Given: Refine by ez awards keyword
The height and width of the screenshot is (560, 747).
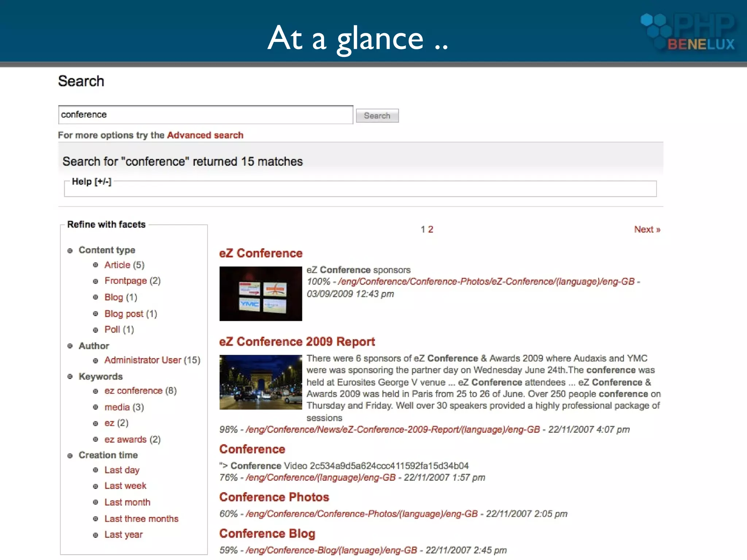Looking at the screenshot, I should click(x=125, y=439).
